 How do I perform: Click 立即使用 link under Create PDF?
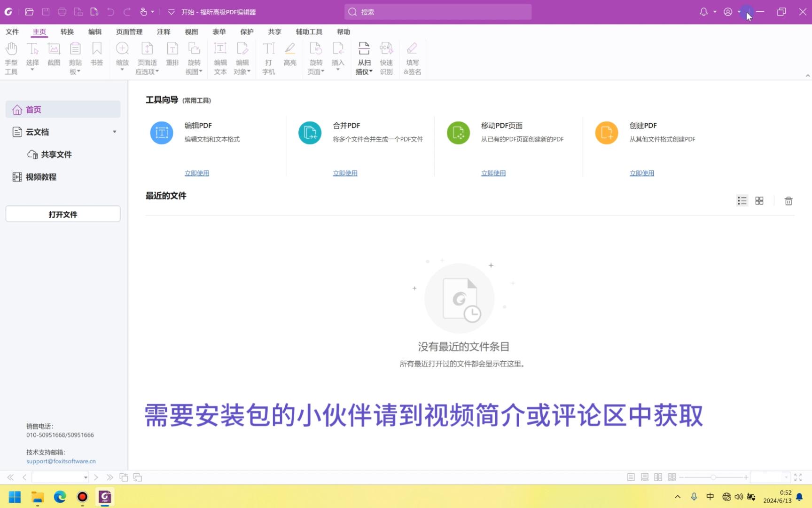click(642, 173)
